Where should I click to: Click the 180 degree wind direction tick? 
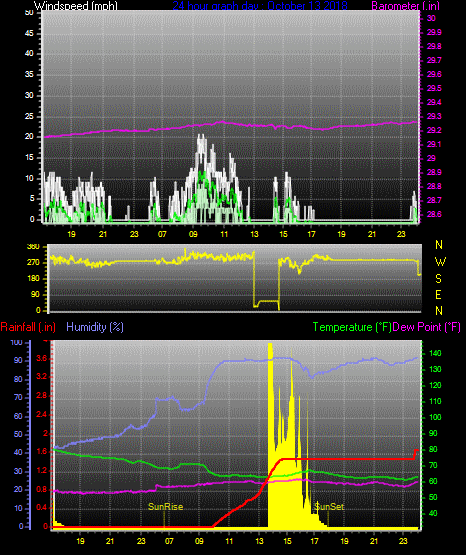tap(33, 279)
